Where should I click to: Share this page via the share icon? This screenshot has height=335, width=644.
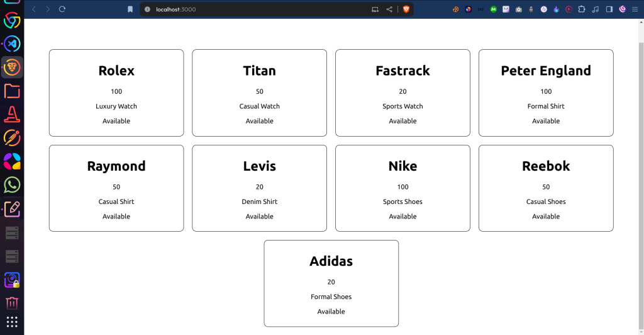coord(389,9)
